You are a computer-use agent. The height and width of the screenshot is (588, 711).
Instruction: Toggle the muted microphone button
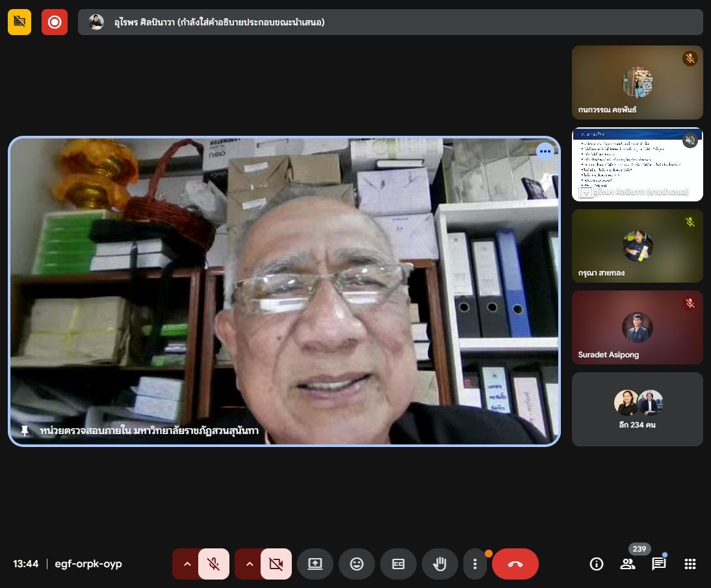point(213,564)
